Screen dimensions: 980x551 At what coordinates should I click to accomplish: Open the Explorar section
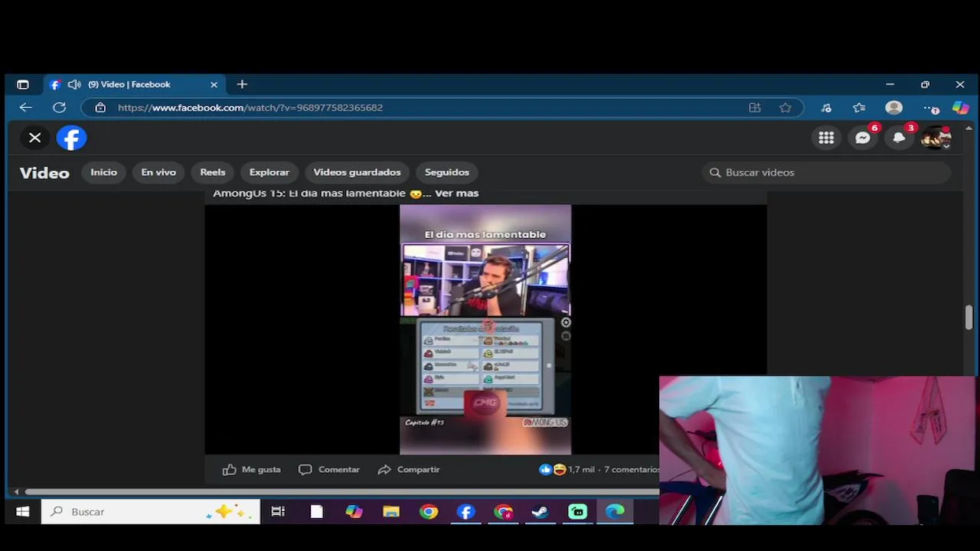coord(269,172)
